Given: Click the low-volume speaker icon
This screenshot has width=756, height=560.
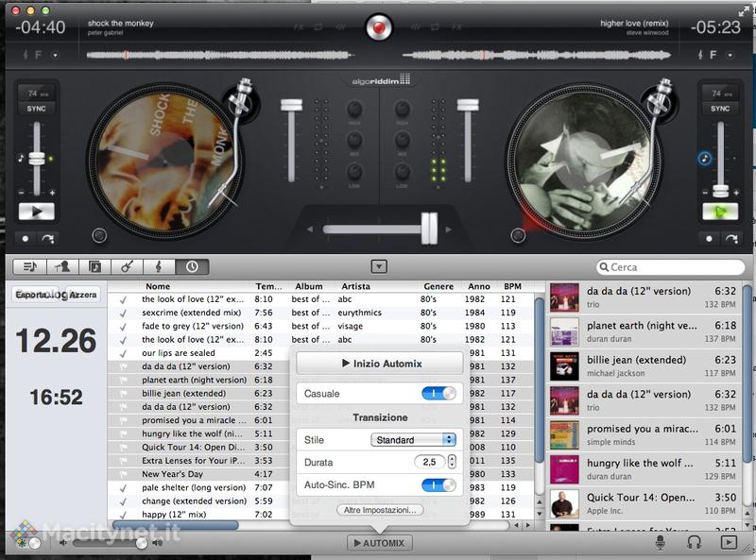Looking at the screenshot, I should [63, 543].
